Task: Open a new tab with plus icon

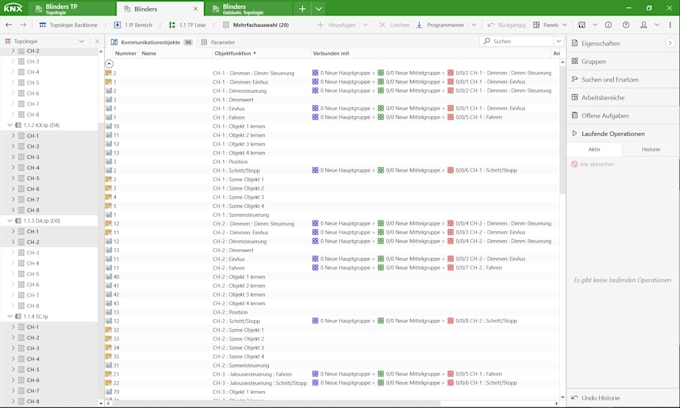Action: point(302,9)
